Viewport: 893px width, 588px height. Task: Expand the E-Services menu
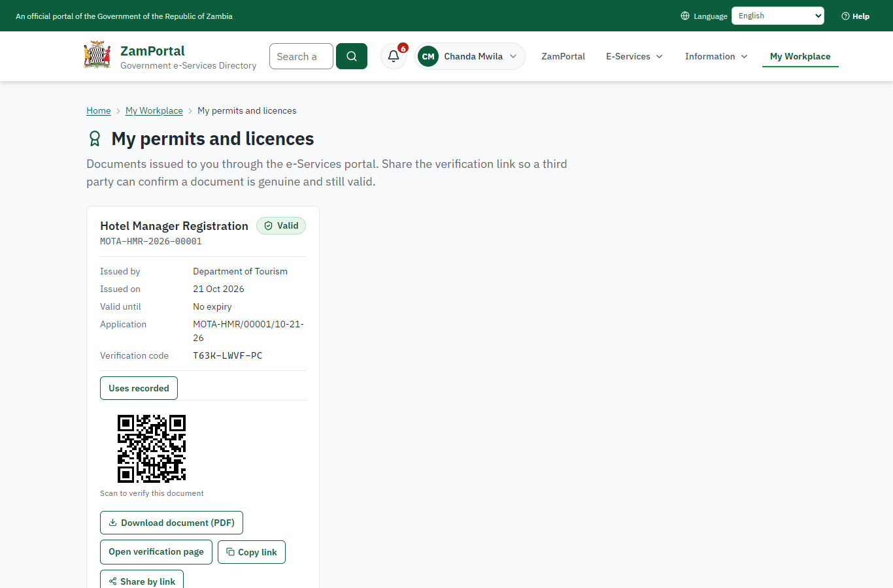click(634, 56)
